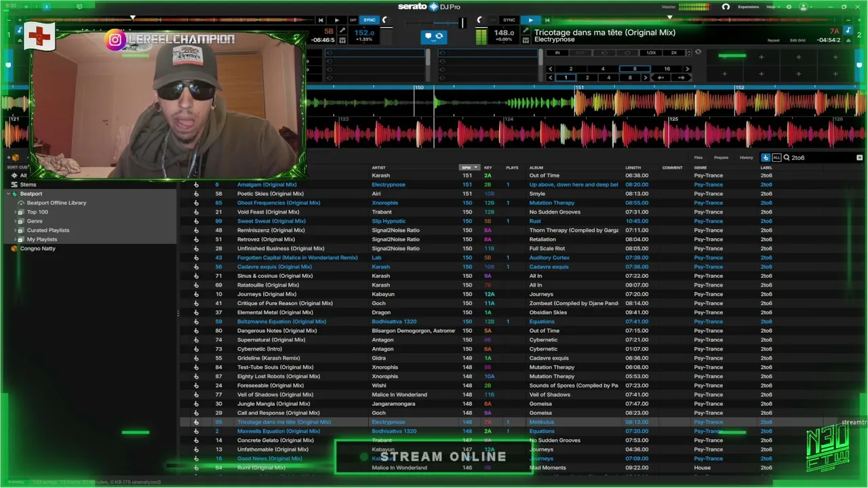
Task: Show previous loop sizes with left chevron
Action: coord(550,69)
